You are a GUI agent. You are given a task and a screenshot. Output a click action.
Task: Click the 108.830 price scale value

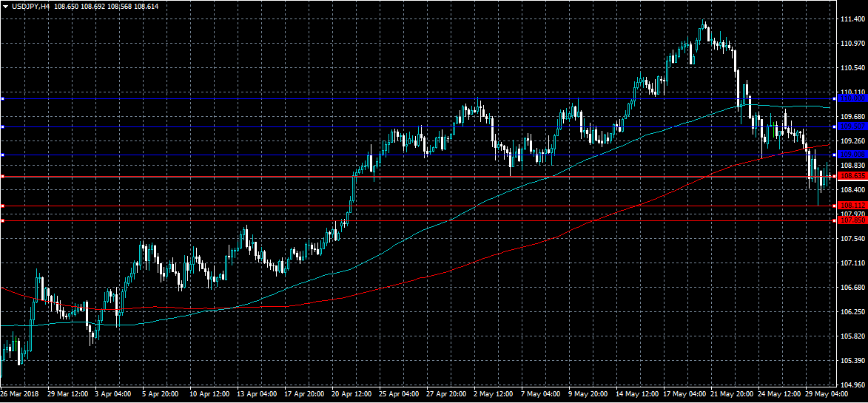852,165
